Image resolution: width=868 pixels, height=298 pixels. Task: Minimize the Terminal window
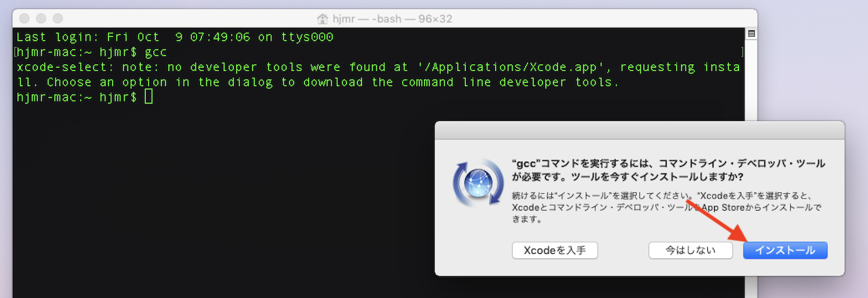41,18
